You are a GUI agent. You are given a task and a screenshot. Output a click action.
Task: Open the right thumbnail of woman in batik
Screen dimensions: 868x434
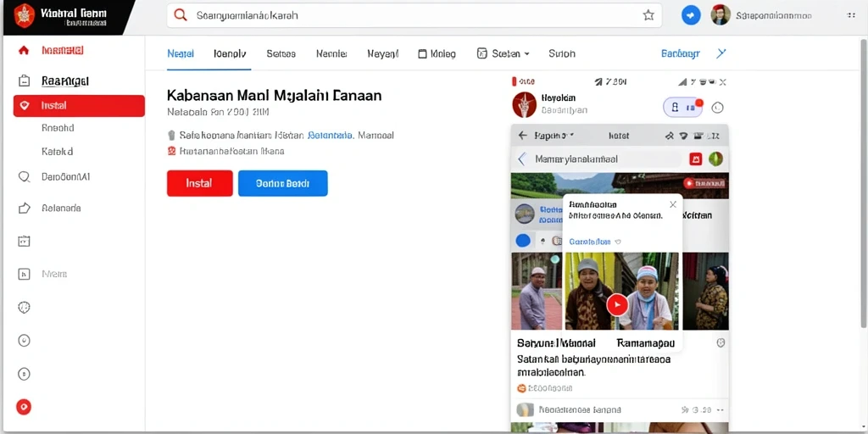tap(706, 292)
